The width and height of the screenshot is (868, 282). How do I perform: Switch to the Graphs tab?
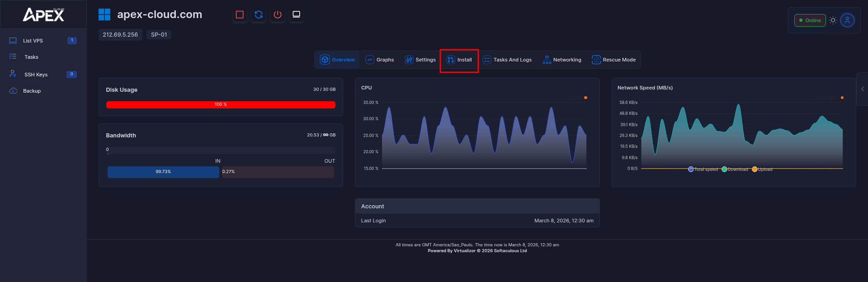click(x=380, y=60)
